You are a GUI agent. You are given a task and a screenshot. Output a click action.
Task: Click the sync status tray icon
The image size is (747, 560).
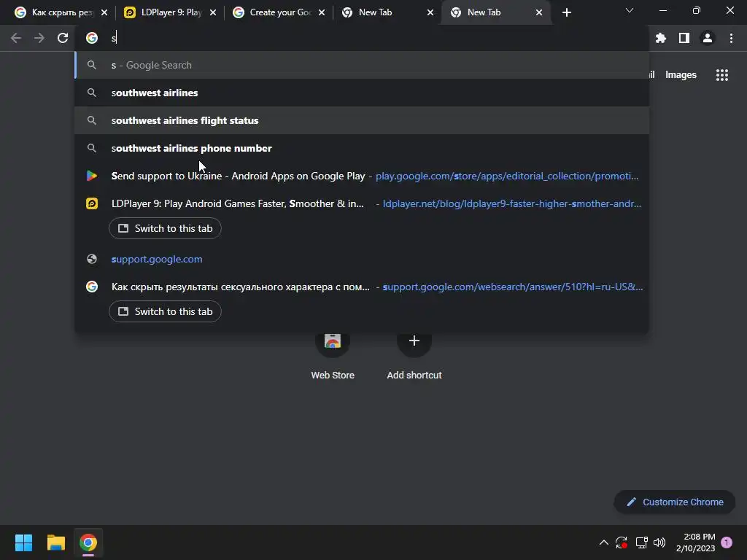click(x=622, y=542)
